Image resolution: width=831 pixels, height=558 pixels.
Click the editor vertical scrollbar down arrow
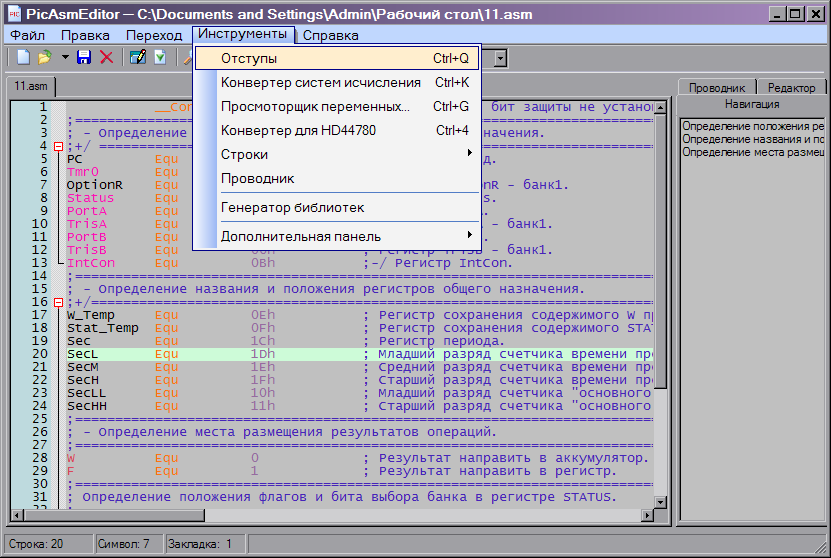click(660, 502)
